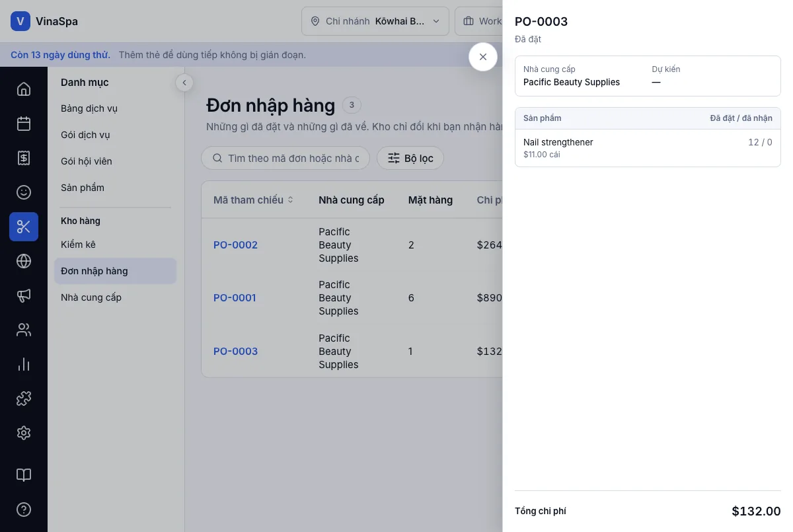This screenshot has width=793, height=532.
Task: Open the Gói dịch vụ menu item
Action: 115,135
